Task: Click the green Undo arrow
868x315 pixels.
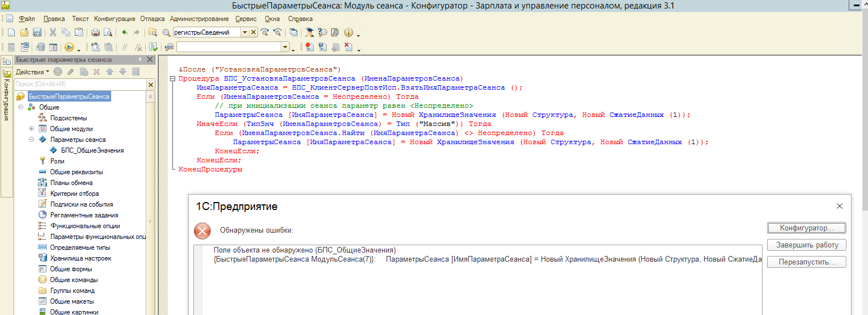Action: [x=124, y=32]
